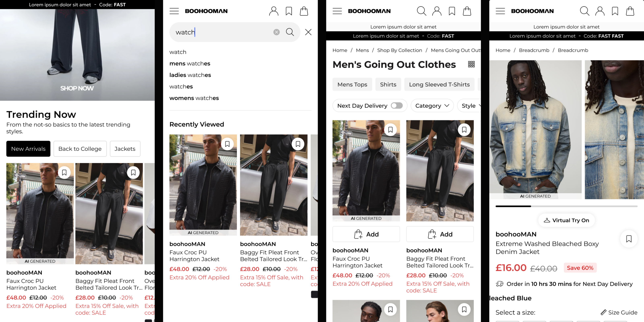Choose 'womens watches' search suggestion
Image resolution: width=644 pixels, height=322 pixels.
click(x=194, y=98)
